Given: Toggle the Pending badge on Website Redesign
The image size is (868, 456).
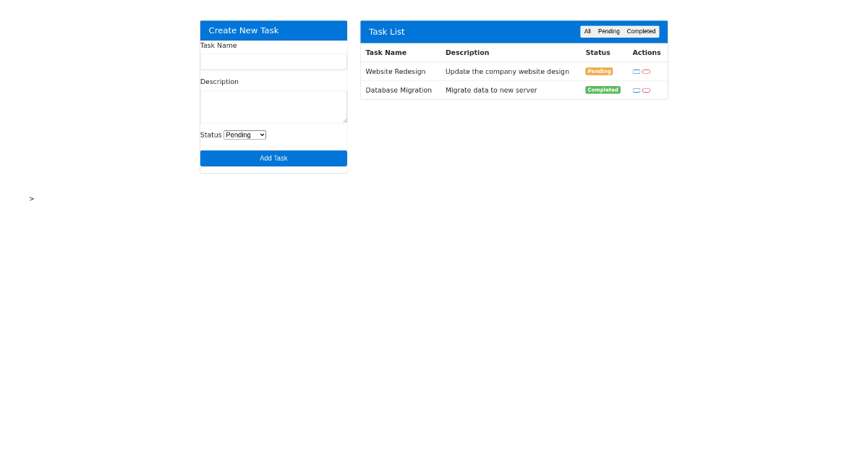Looking at the screenshot, I should [599, 71].
